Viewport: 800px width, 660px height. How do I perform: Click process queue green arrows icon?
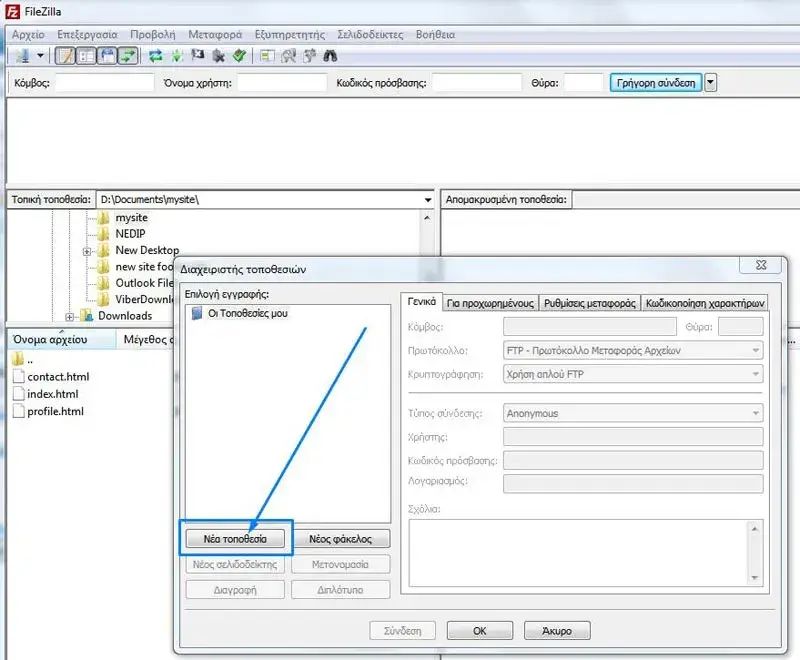177,56
